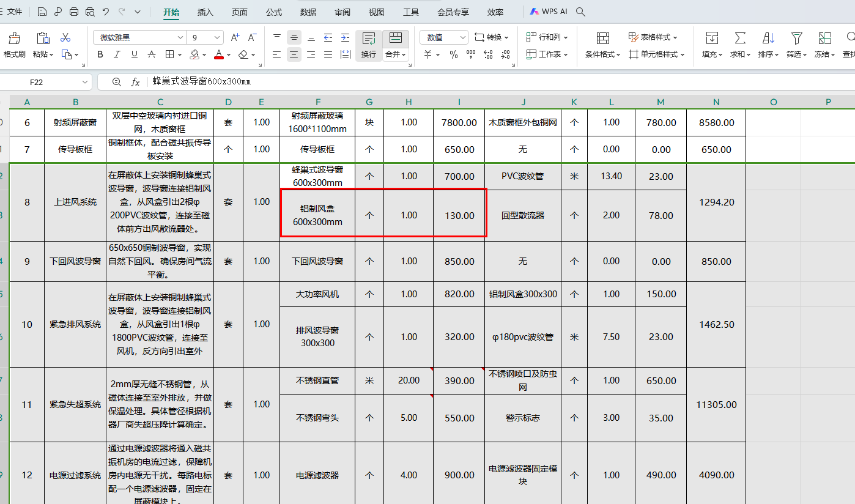This screenshot has width=855, height=504.
Task: Open the 效率 (Efficiency) tab
Action: point(495,12)
